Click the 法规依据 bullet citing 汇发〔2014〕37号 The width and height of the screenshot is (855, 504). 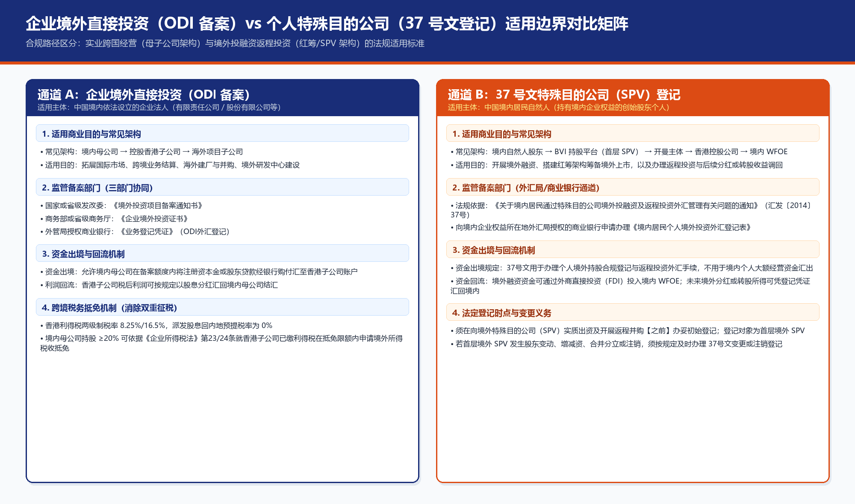tap(632, 210)
